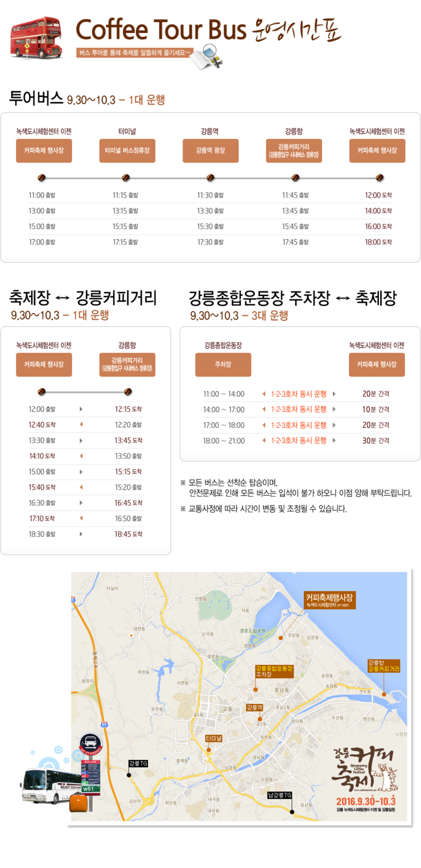This screenshot has width=421, height=868.
Task: Click the 커피축제행사장 label on the map
Action: (x=331, y=601)
